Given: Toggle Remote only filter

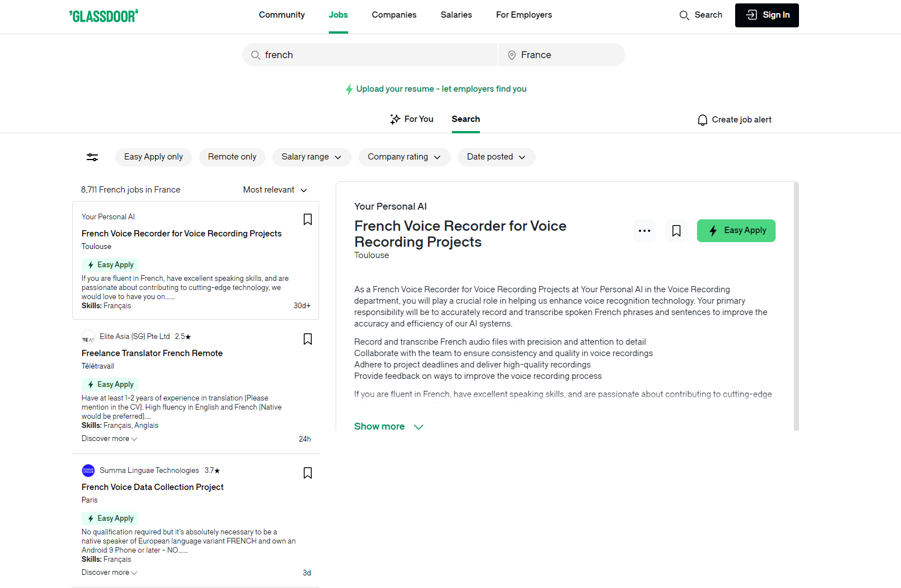Looking at the screenshot, I should coord(232,157).
